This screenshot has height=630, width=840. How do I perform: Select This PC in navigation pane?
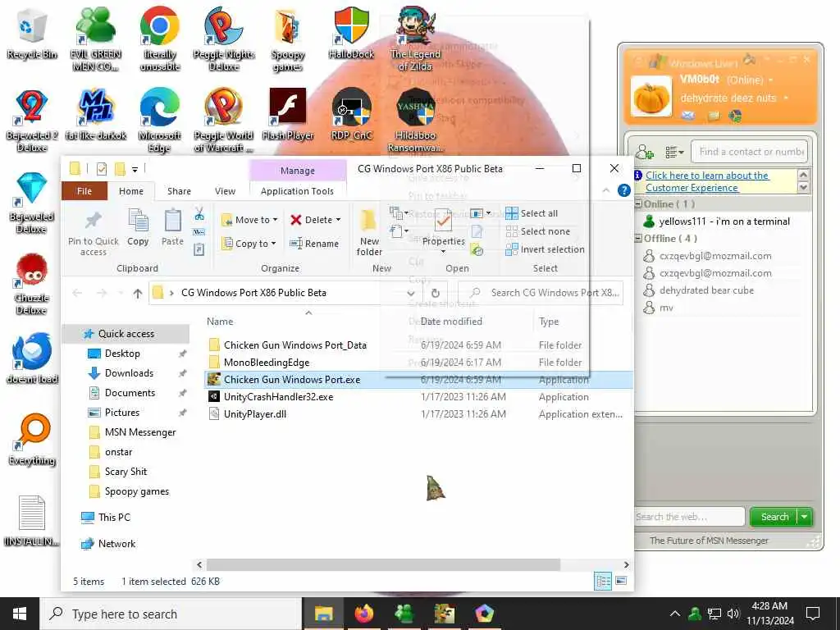point(113,518)
